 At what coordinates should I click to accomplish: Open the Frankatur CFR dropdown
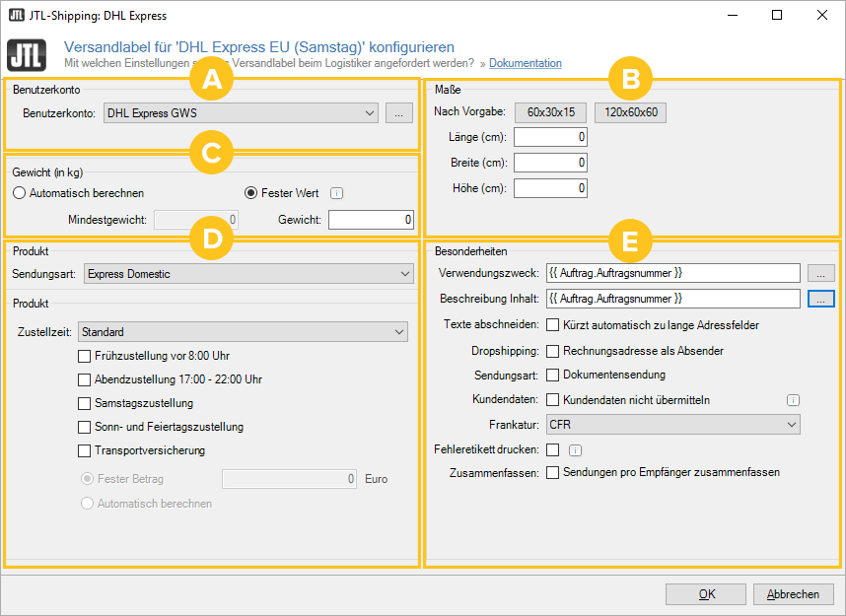[x=672, y=425]
